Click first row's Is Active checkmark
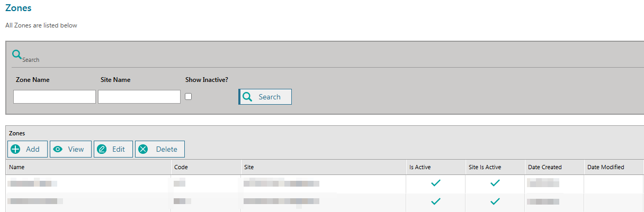This screenshot has width=644, height=212. tap(436, 183)
